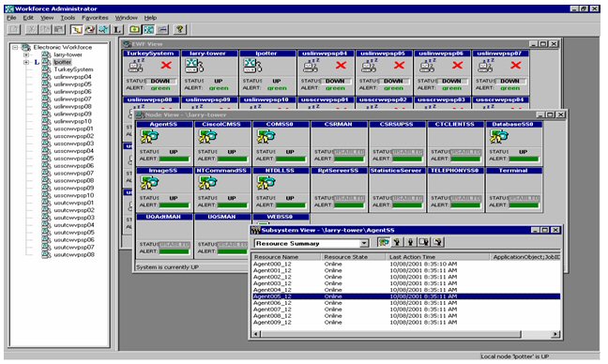Viewport: 608px width, 364px height.
Task: Expand the larry-tower tree node
Action: click(x=26, y=55)
